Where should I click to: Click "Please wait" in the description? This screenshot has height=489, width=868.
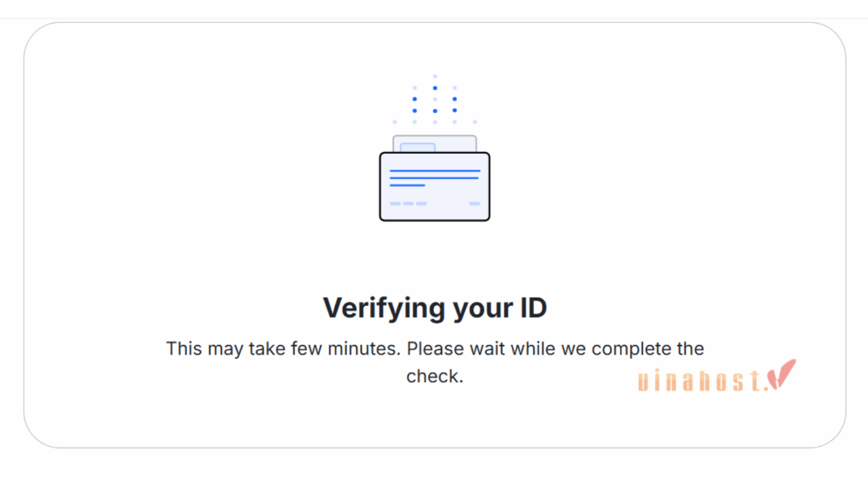coord(451,348)
